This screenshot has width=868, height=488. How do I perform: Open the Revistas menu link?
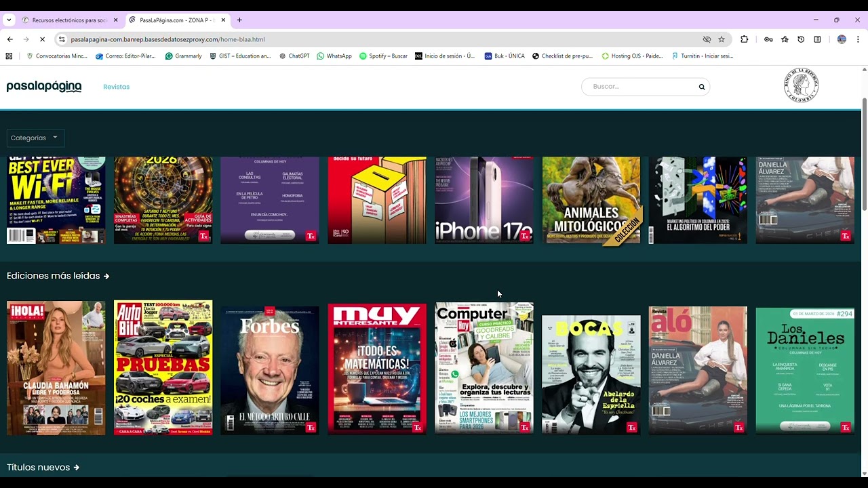tap(116, 87)
